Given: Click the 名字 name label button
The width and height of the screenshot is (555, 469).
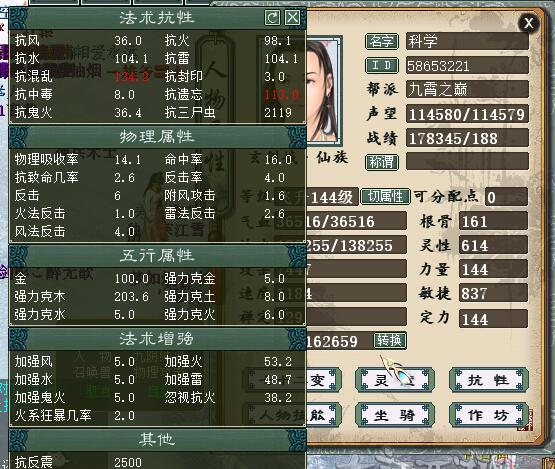Looking at the screenshot, I should tap(382, 41).
